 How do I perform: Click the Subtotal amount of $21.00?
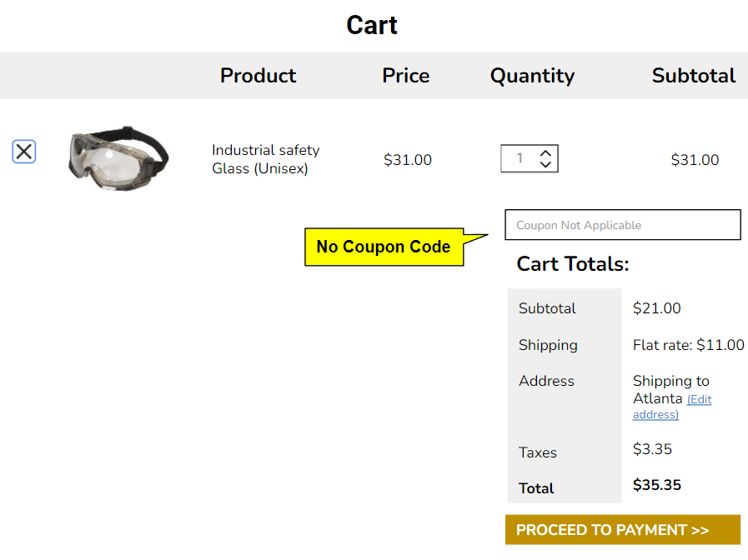(x=656, y=308)
